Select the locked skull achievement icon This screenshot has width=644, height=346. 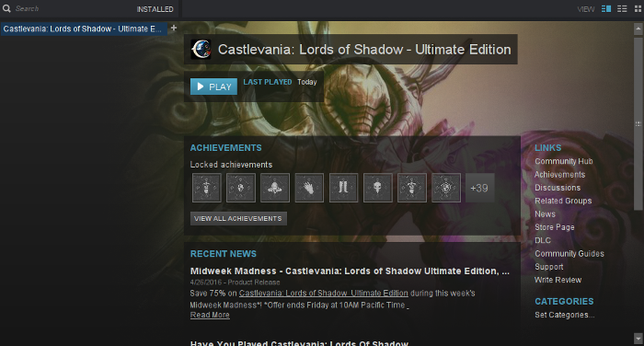377,188
